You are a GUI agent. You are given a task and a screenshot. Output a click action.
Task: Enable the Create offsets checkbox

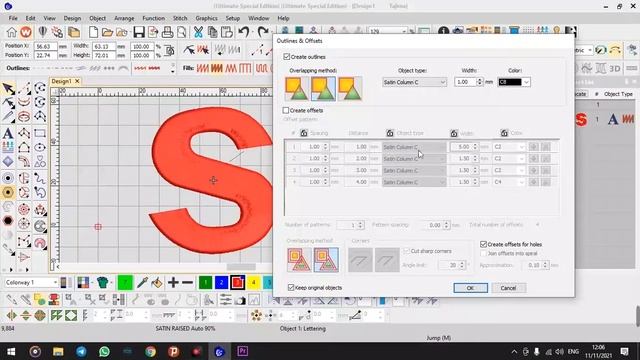pos(286,110)
